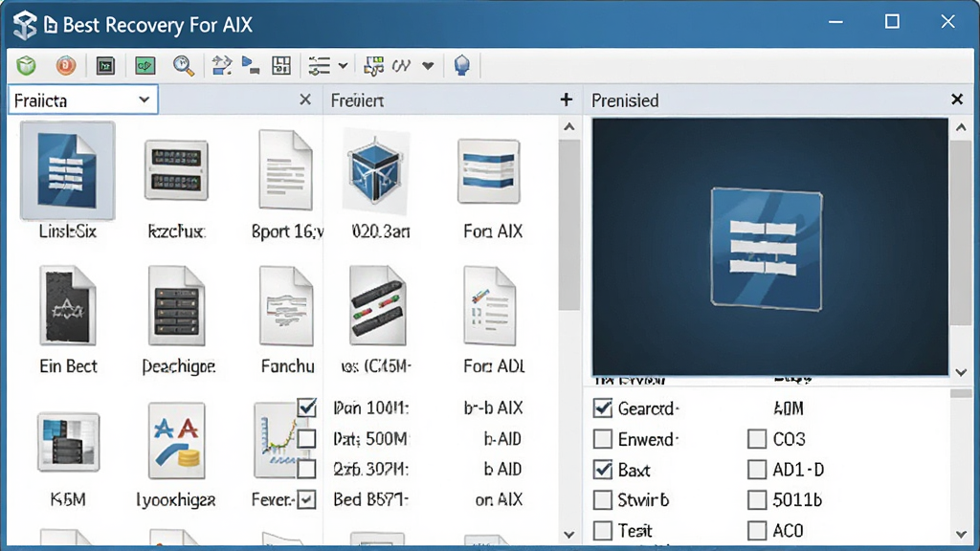Screen dimensions: 980x551
Task: Click the b--b AIX entry
Action: pos(493,408)
